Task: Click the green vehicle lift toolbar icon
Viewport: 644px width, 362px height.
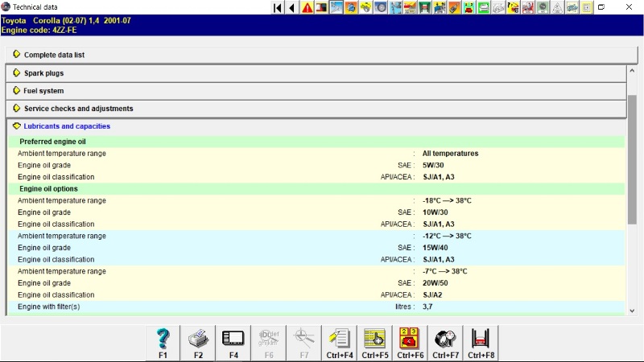Action: point(425,7)
